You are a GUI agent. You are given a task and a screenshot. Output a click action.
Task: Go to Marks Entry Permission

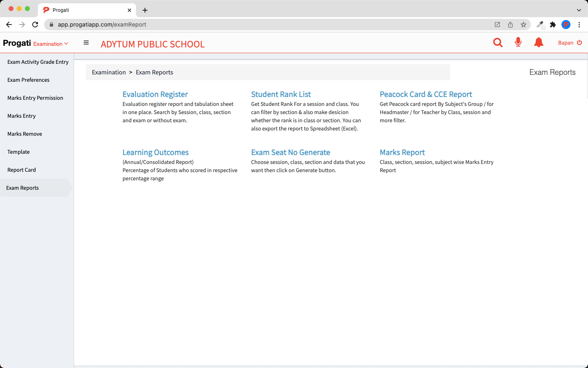coord(36,98)
